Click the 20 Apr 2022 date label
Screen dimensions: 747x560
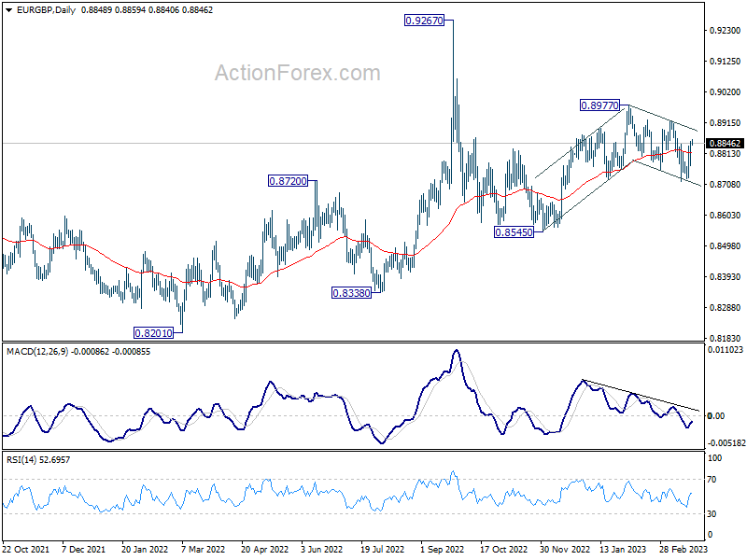click(265, 549)
